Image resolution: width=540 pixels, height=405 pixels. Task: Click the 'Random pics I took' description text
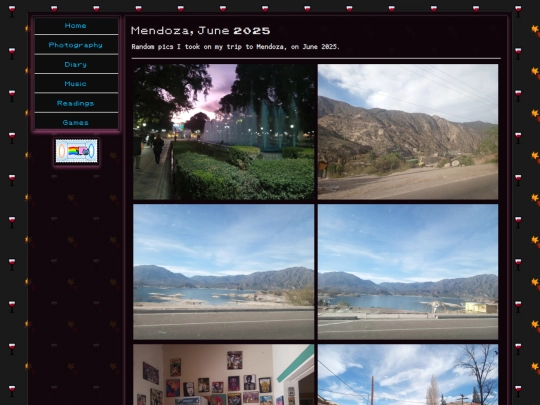(x=235, y=47)
